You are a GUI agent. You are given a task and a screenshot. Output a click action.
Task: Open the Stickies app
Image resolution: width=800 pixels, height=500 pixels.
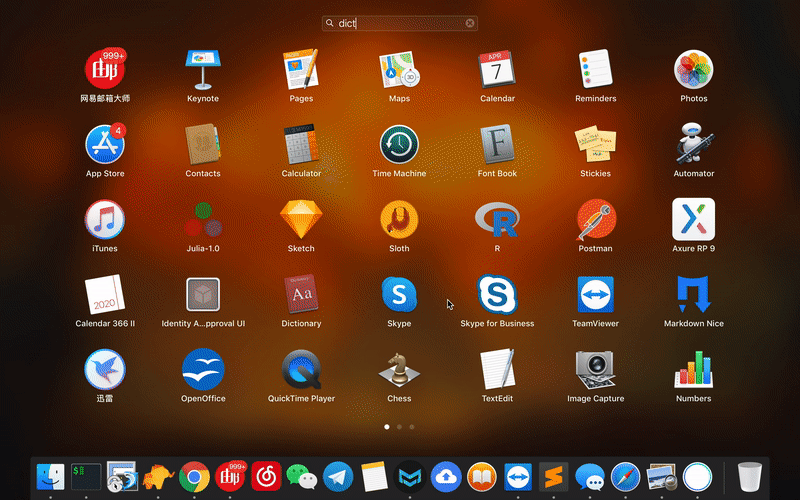pos(595,144)
